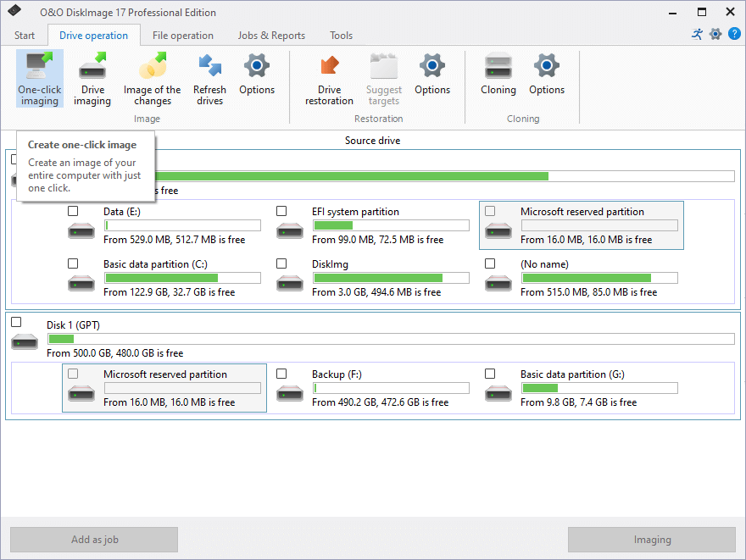Viewport: 746px width, 560px height.
Task: Select Image of the changes
Action: (153, 79)
